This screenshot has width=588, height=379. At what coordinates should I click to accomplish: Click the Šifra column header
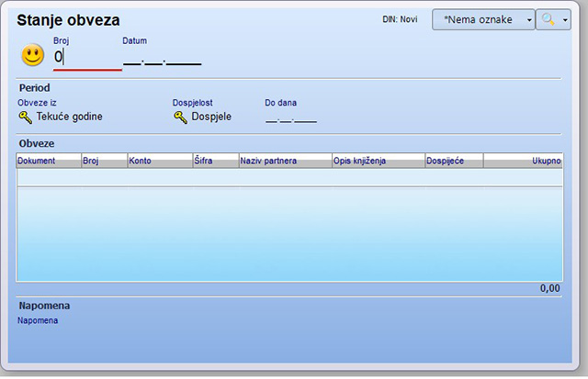click(x=216, y=161)
